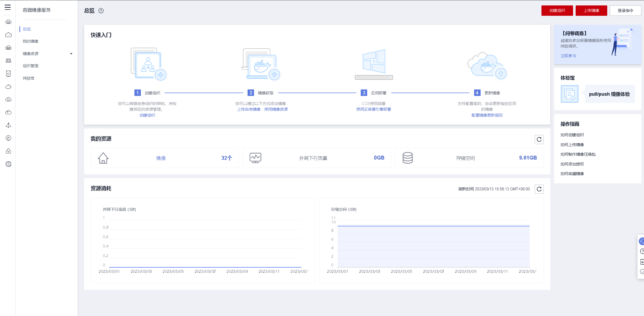Click 立即参与 in the survey banner
This screenshot has width=644, height=316.
point(568,56)
